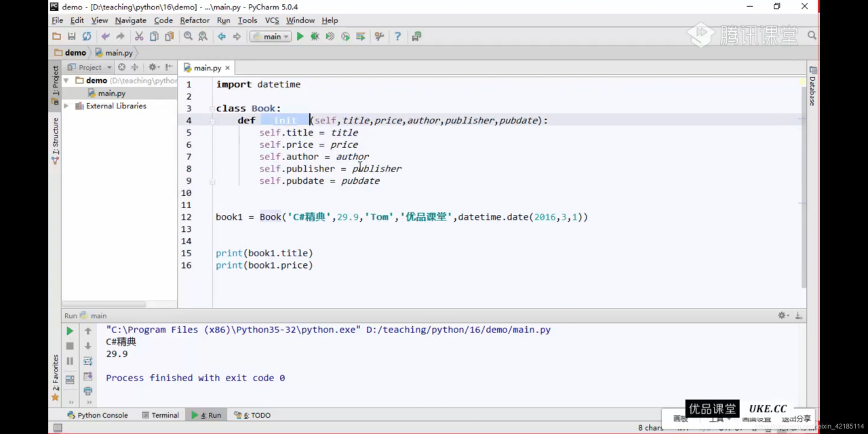
Task: Toggle soft wraps in the Run panel
Action: [87, 361]
